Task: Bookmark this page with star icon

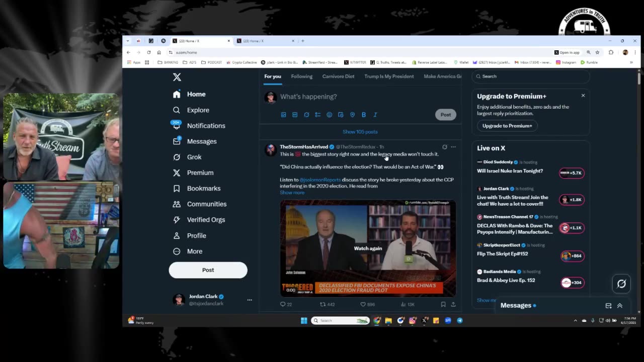Action: click(597, 52)
